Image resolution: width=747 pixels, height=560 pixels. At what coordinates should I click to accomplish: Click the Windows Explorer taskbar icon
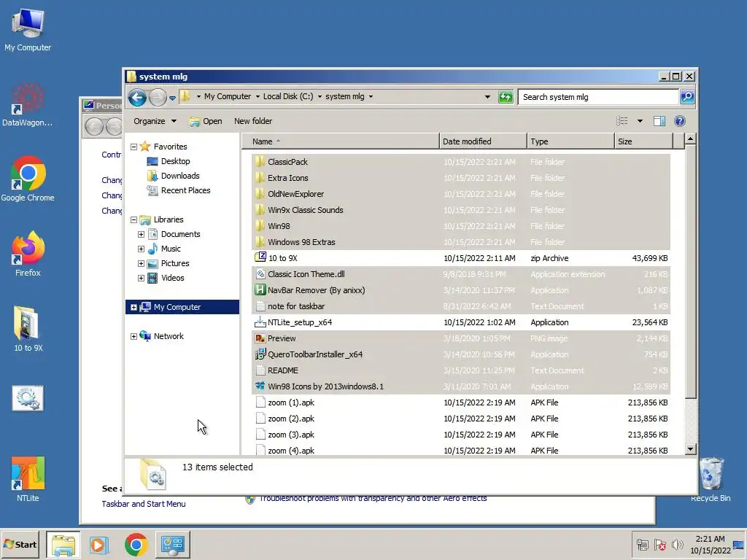point(63,545)
